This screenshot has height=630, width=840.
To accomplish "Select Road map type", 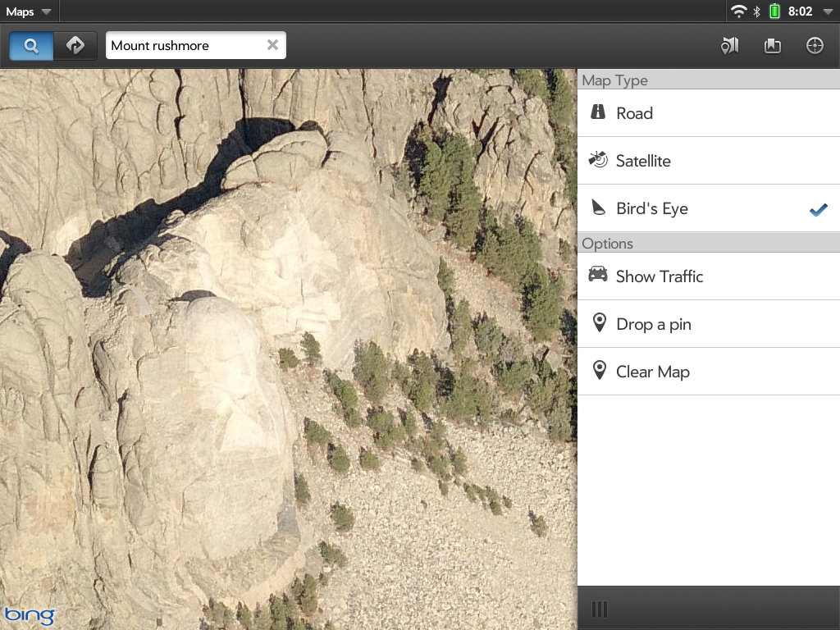I will coord(709,113).
